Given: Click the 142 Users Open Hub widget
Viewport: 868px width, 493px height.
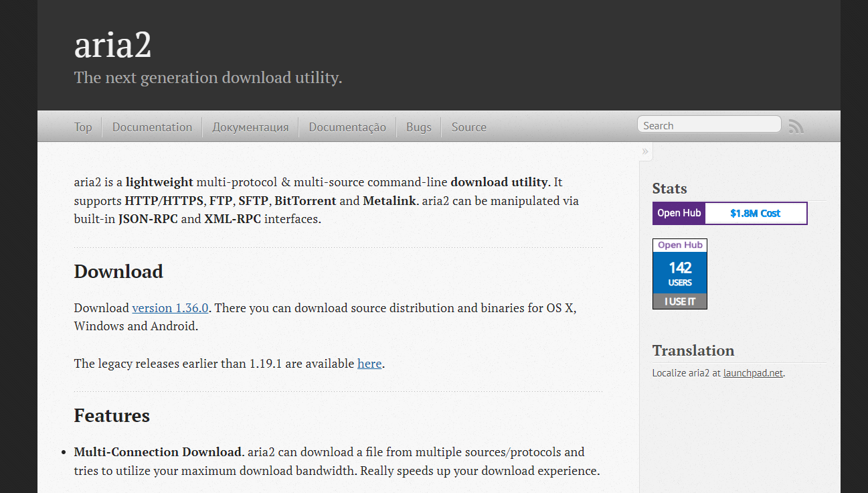Looking at the screenshot, I should coord(679,273).
